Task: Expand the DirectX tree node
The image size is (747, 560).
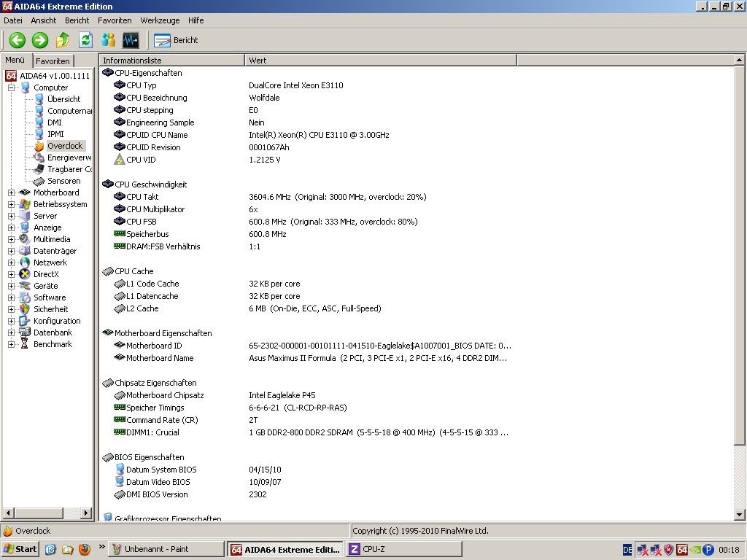Action: (x=11, y=274)
